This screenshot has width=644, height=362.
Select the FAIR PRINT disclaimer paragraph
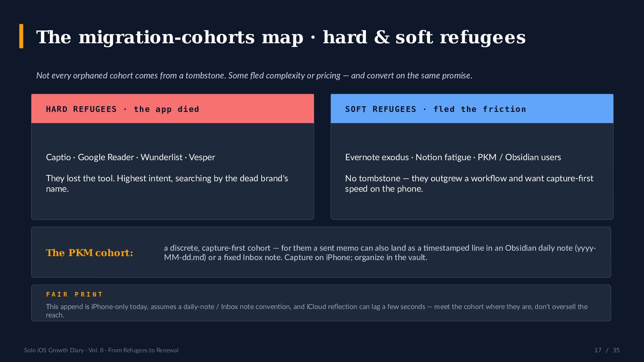pyautogui.click(x=317, y=311)
